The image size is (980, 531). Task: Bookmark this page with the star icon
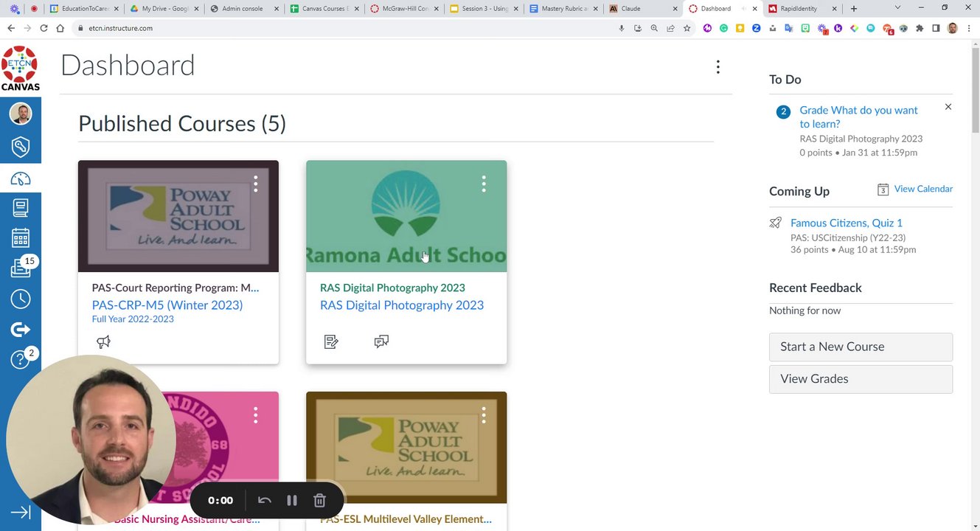point(687,28)
